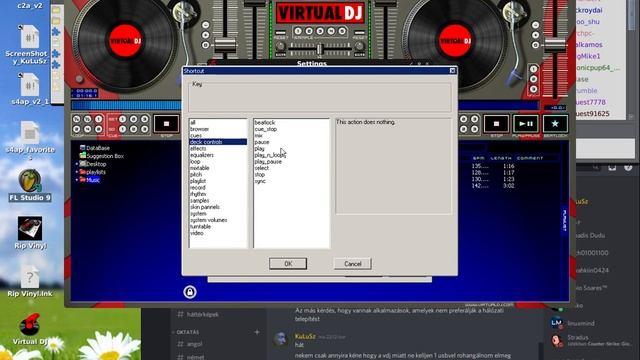The width and height of the screenshot is (640, 360).
Task: Select the 'rhythm' category
Action: coord(218,194)
